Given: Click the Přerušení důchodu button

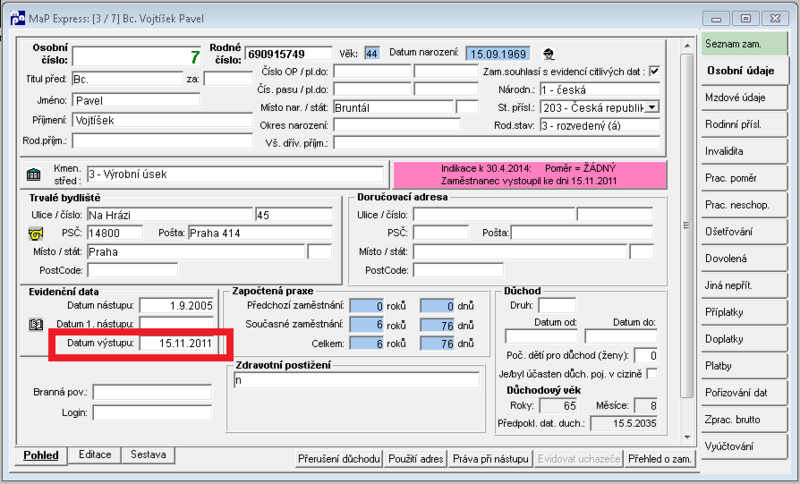Looking at the screenshot, I should [339, 459].
